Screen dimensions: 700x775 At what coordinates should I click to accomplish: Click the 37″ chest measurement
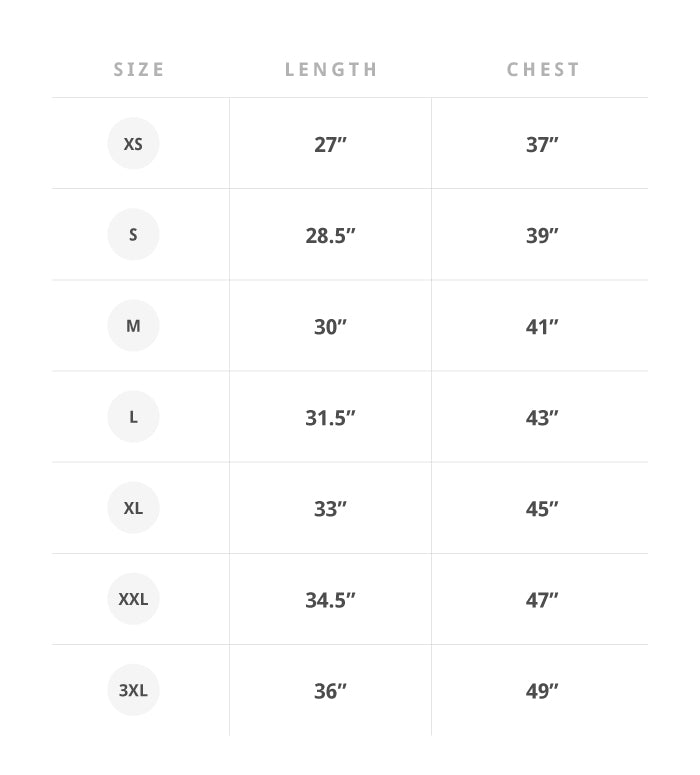[x=542, y=145]
